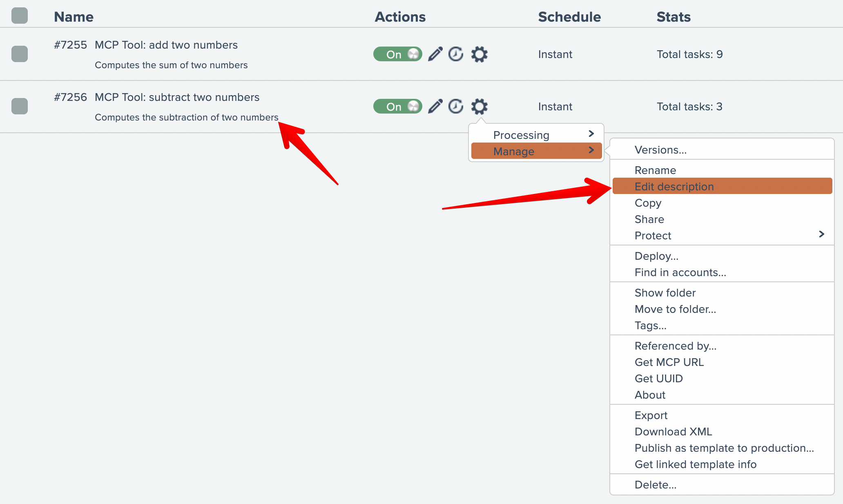Edit the subtract two numbers workflow via pencil
The image size is (843, 504).
[435, 106]
